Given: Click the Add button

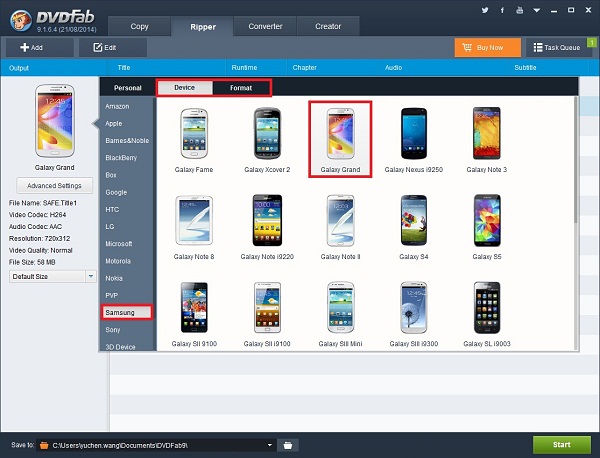Looking at the screenshot, I should point(39,47).
